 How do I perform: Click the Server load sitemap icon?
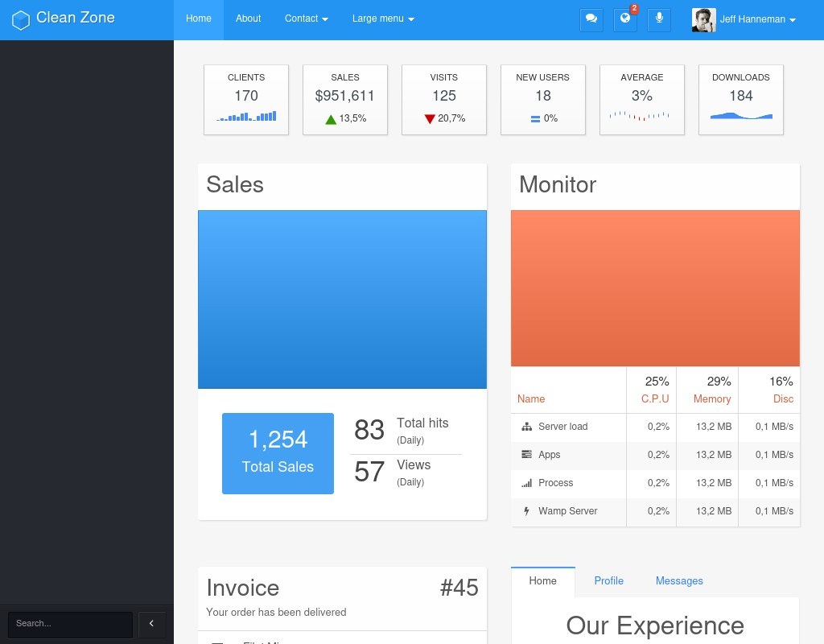[527, 427]
